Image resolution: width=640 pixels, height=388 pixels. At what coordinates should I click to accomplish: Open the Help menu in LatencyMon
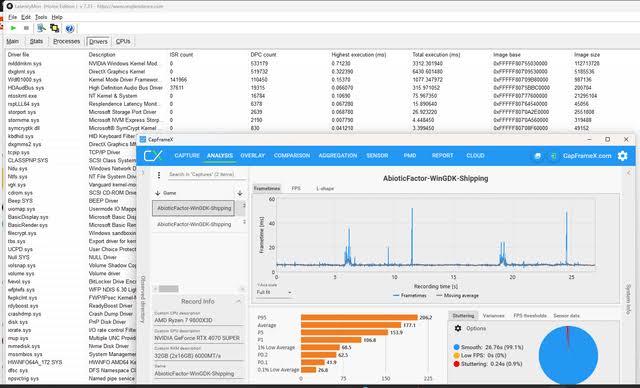[x=57, y=17]
